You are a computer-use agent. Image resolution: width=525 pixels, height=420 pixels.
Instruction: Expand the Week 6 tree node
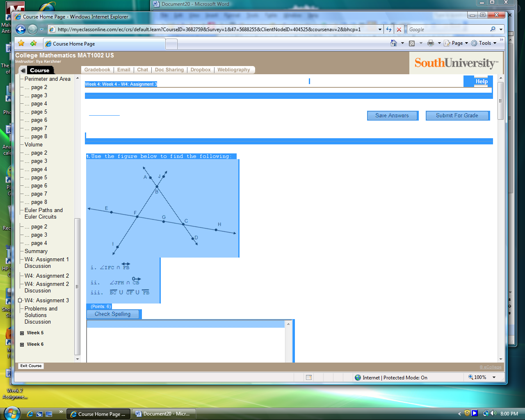point(22,345)
